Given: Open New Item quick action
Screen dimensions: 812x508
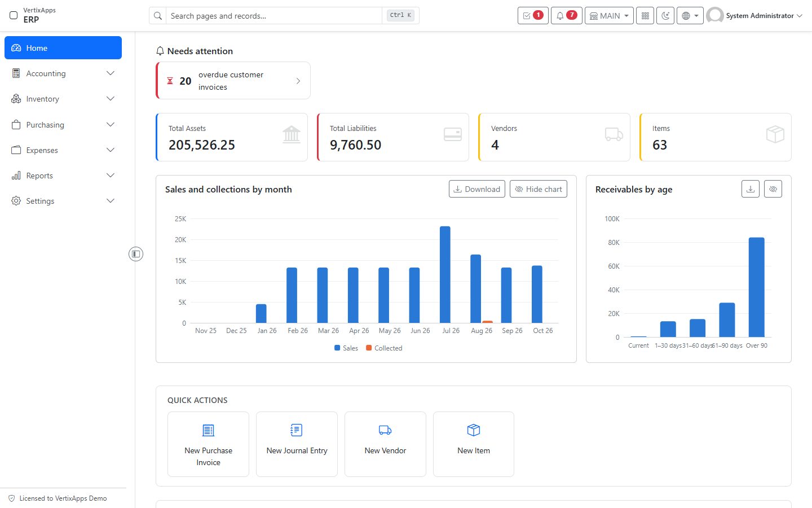Looking at the screenshot, I should click(x=474, y=444).
